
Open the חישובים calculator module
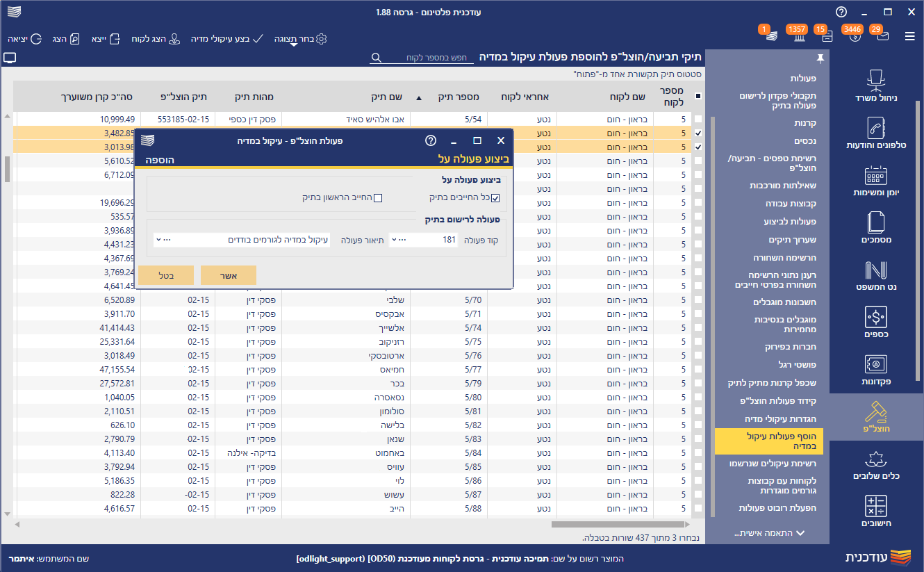pyautogui.click(x=876, y=511)
